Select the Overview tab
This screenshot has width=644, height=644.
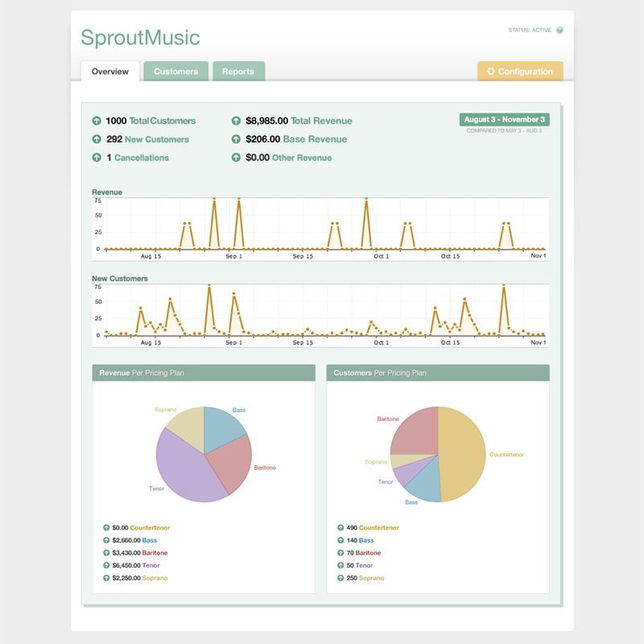pos(112,71)
